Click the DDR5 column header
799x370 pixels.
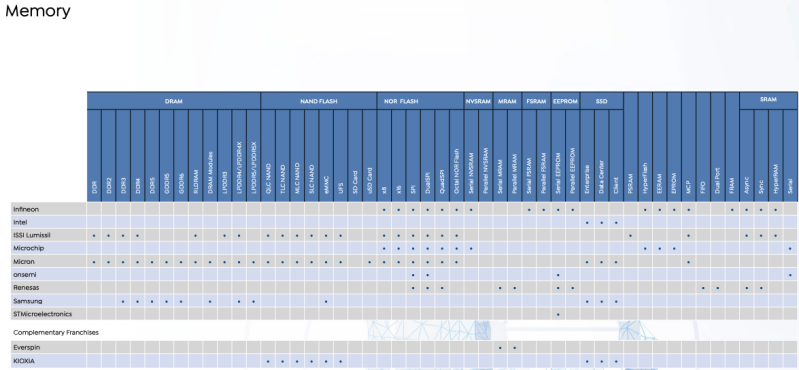(x=152, y=155)
